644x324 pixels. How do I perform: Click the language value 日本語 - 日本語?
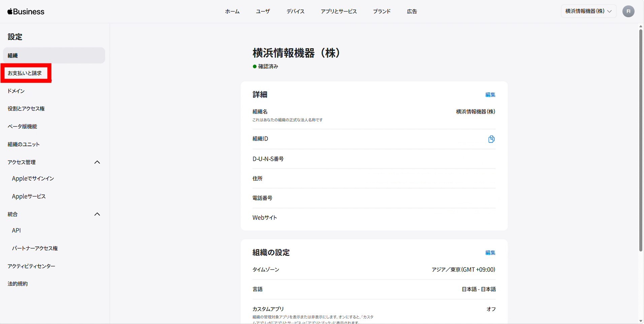(x=479, y=289)
